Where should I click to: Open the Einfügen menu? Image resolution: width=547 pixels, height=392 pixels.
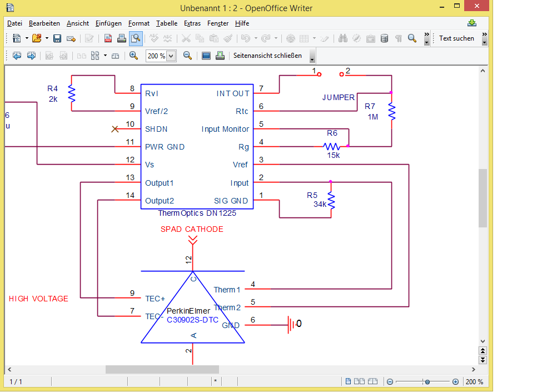(x=108, y=23)
